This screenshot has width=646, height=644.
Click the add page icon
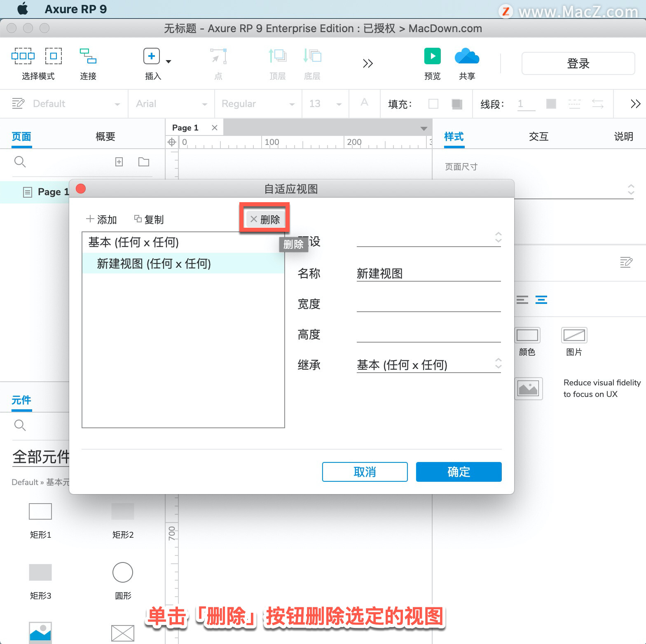[x=119, y=162]
